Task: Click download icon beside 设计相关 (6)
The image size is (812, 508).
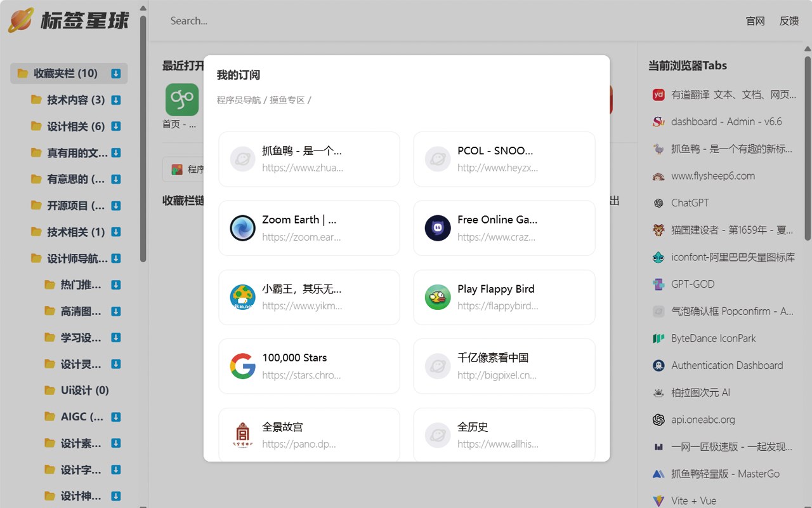Action: [116, 126]
